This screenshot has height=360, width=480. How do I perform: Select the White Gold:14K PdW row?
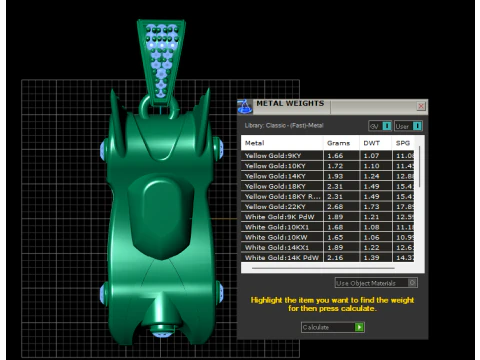click(x=327, y=258)
